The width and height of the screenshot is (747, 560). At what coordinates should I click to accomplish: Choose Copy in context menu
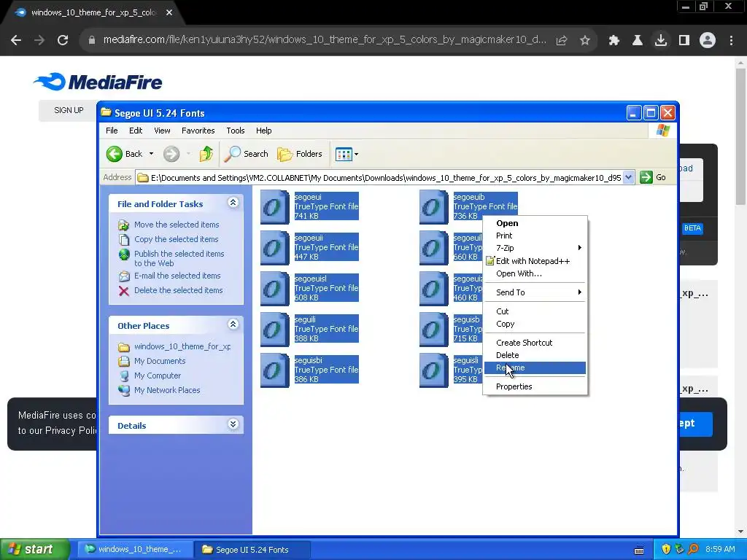point(535,324)
